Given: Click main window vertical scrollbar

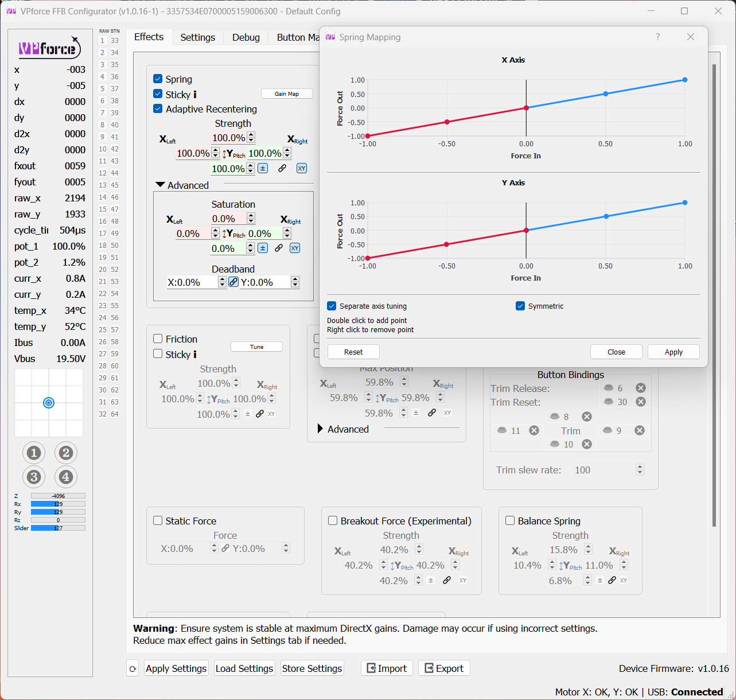Looking at the screenshot, I should (x=714, y=295).
